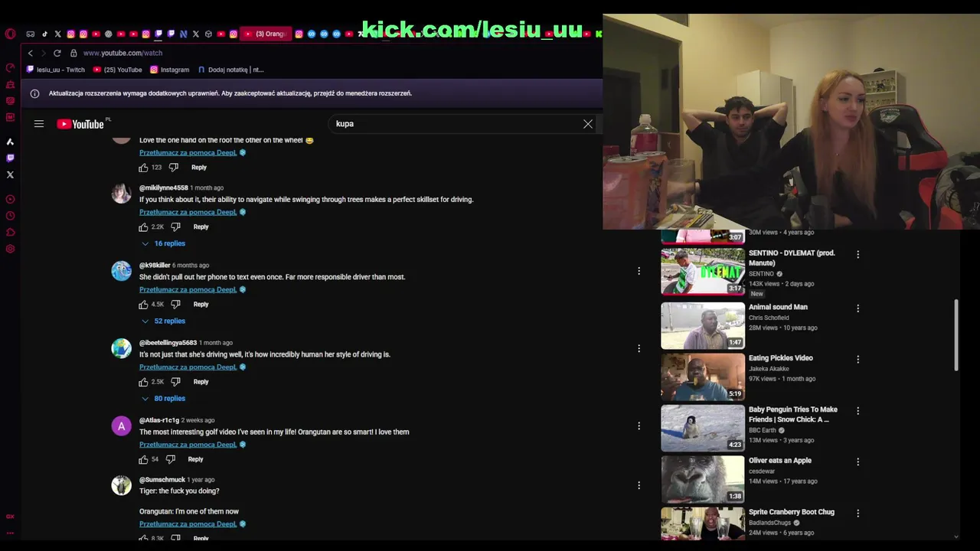The height and width of the screenshot is (551, 980).
Task: Click the site lock icon in address bar
Action: click(x=73, y=54)
